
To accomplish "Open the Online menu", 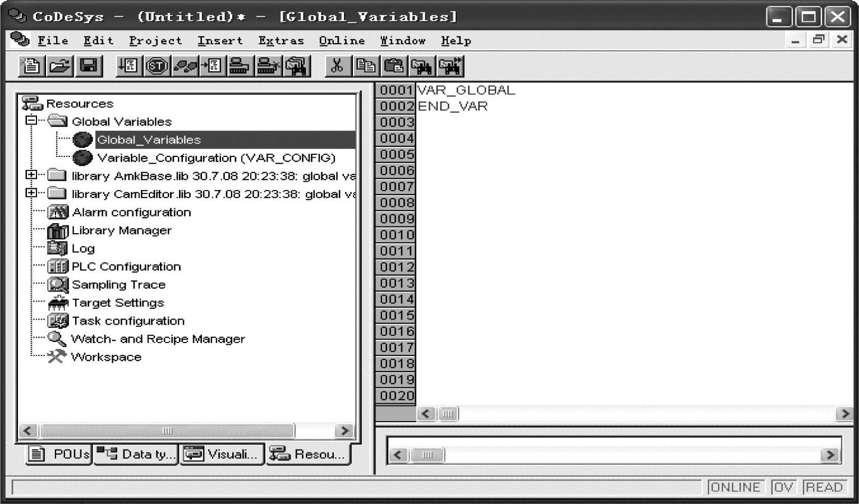I will pyautogui.click(x=342, y=41).
